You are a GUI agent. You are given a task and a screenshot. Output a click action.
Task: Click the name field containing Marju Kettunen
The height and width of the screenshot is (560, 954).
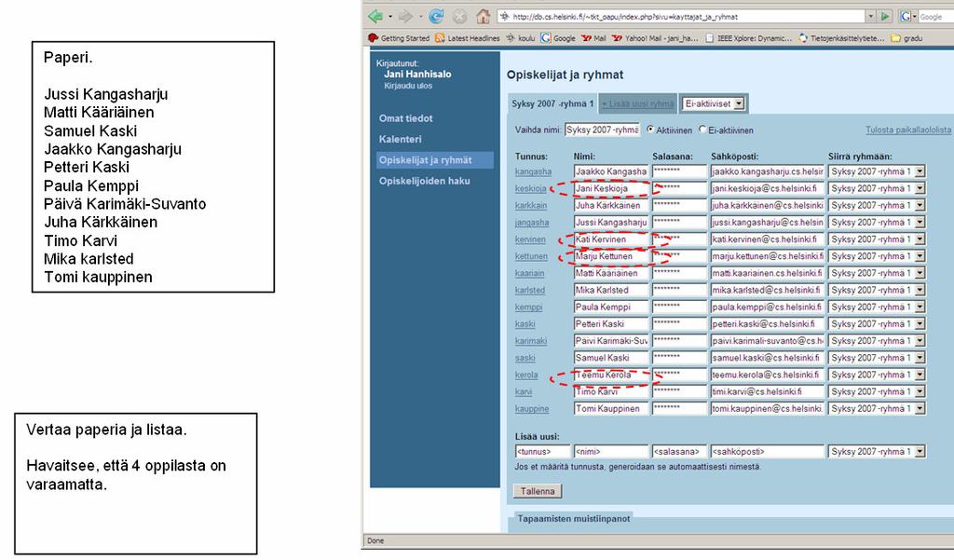611,257
